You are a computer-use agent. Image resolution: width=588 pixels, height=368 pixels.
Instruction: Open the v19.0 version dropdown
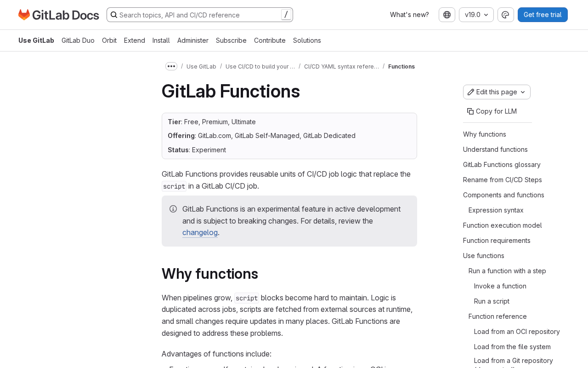click(x=476, y=15)
